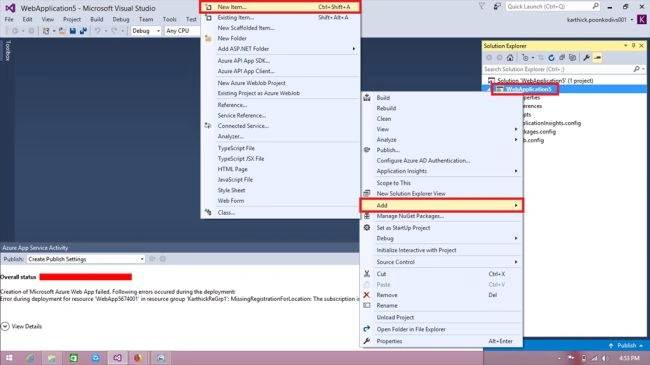Open the Project menu
The height and width of the screenshot is (365, 650).
point(72,19)
